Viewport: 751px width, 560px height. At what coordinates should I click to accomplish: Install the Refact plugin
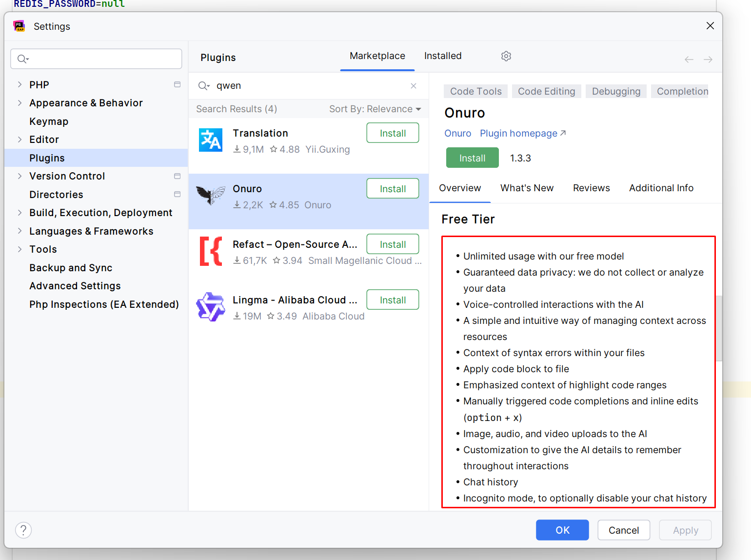(x=393, y=244)
